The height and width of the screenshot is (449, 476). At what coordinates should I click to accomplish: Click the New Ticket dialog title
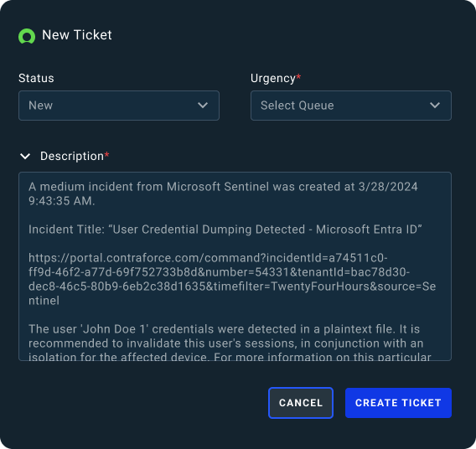pyautogui.click(x=77, y=35)
